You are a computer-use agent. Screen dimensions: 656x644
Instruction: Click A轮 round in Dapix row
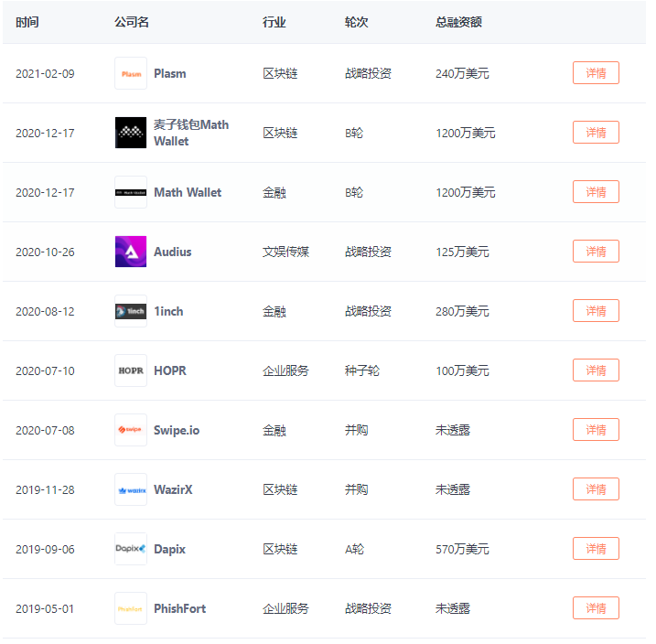354,549
